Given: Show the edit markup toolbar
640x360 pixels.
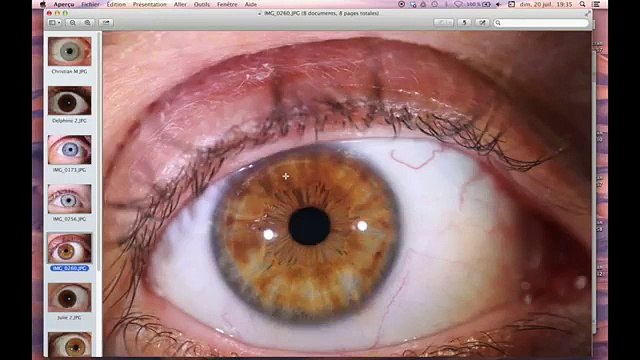Looking at the screenshot, I should click(482, 23).
